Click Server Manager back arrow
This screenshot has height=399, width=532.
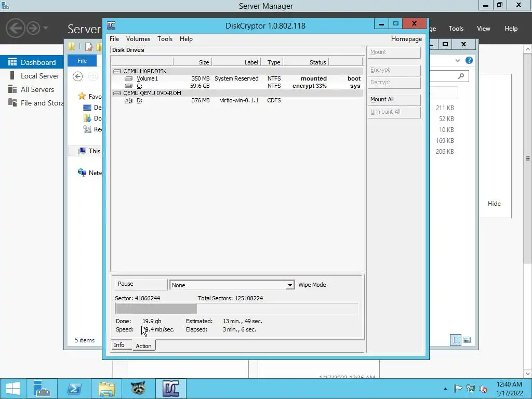[16, 28]
